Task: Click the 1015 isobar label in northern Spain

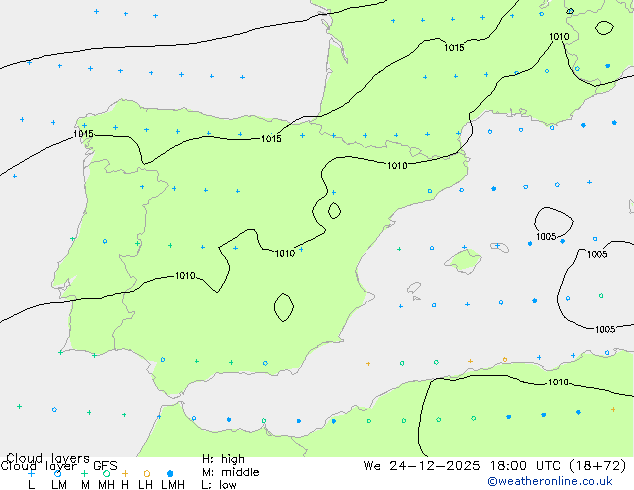Action: [271, 139]
